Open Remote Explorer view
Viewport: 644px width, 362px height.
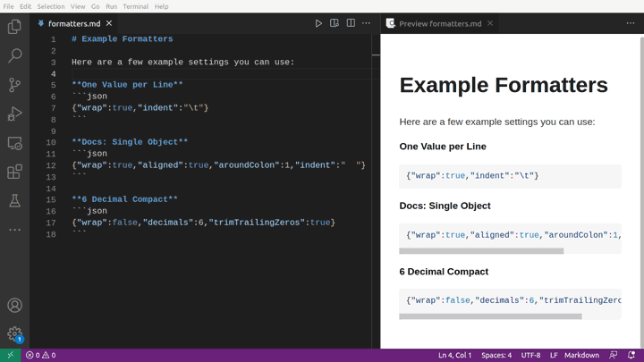coord(14,143)
